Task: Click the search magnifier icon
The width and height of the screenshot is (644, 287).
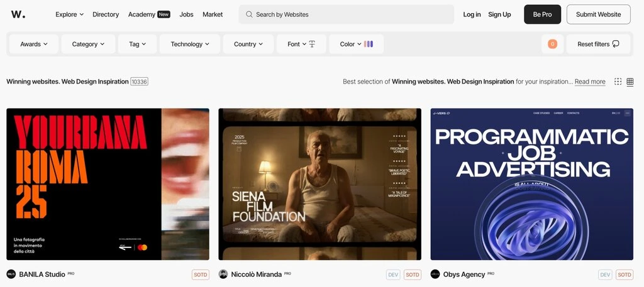Action: click(x=249, y=14)
